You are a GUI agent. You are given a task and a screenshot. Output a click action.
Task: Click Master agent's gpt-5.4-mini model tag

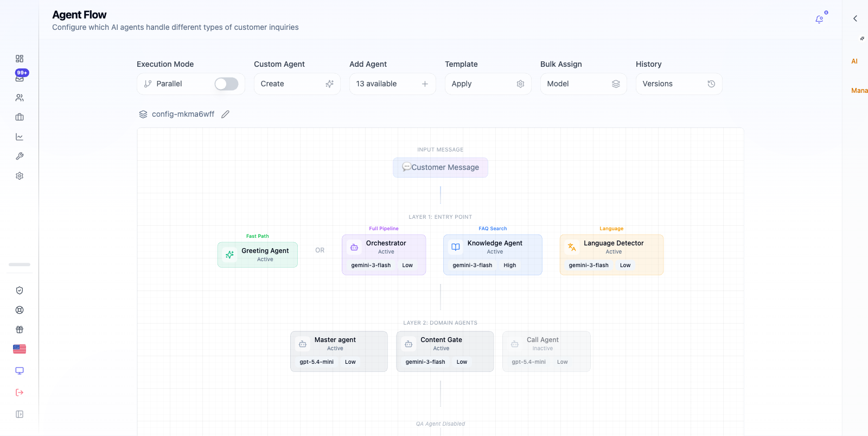click(x=317, y=362)
